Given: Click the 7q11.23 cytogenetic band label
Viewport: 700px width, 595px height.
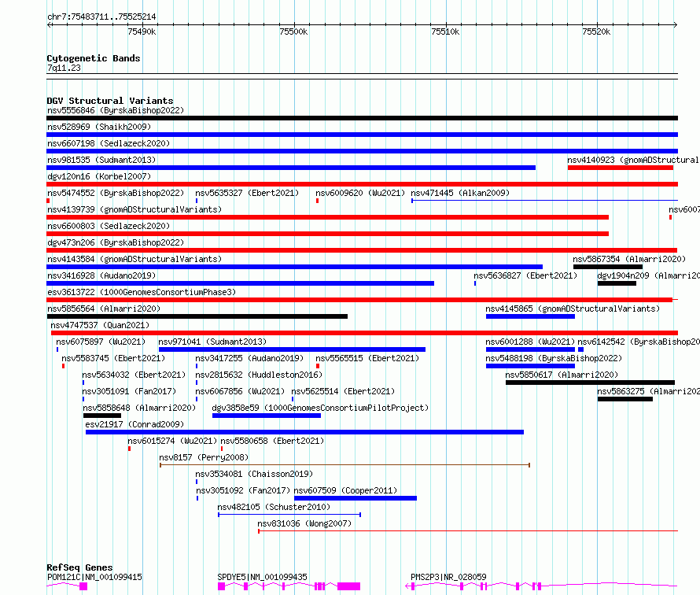Looking at the screenshot, I should click(64, 68).
